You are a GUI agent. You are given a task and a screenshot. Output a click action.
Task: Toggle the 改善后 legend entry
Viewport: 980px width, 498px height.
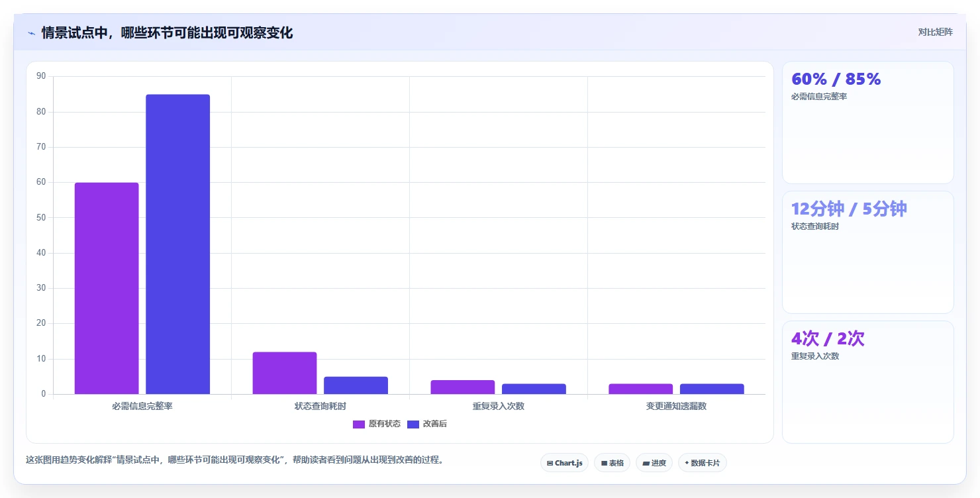(x=427, y=424)
